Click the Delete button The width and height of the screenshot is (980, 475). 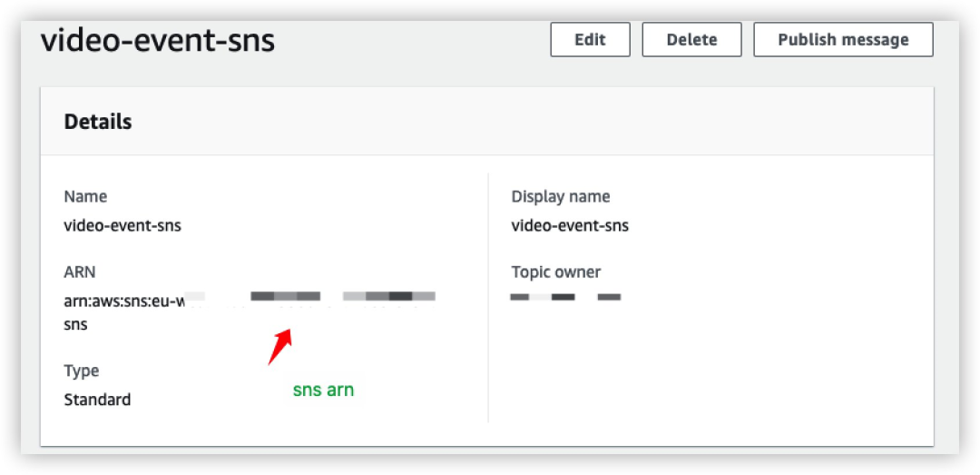[x=691, y=39]
